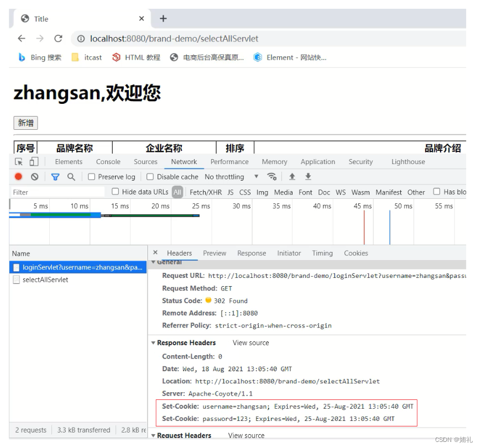Filter by Fetch/XHR requests
Viewport: 481px width, 448px height.
(206, 192)
